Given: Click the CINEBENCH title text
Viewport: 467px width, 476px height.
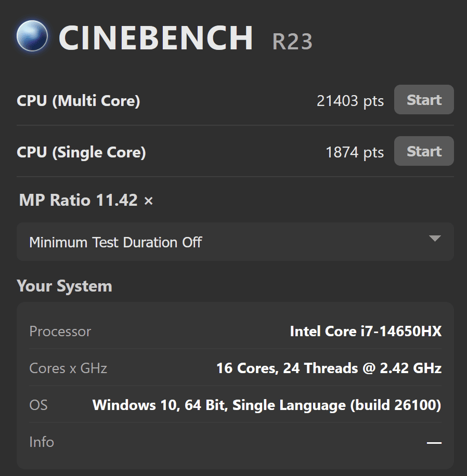Looking at the screenshot, I should (155, 37).
